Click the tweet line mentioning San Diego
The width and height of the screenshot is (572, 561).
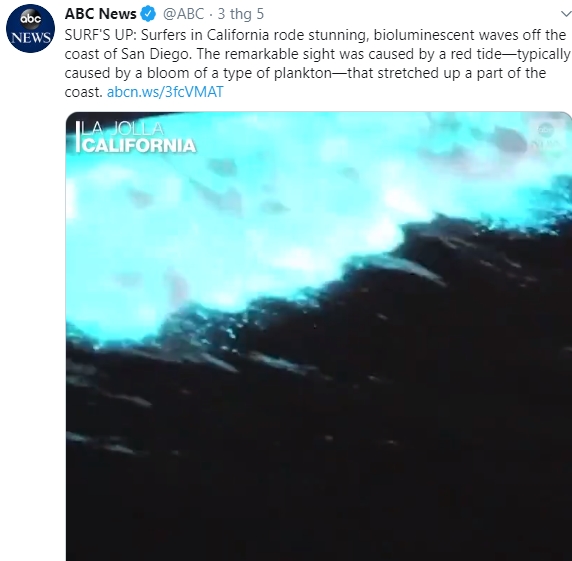point(317,54)
